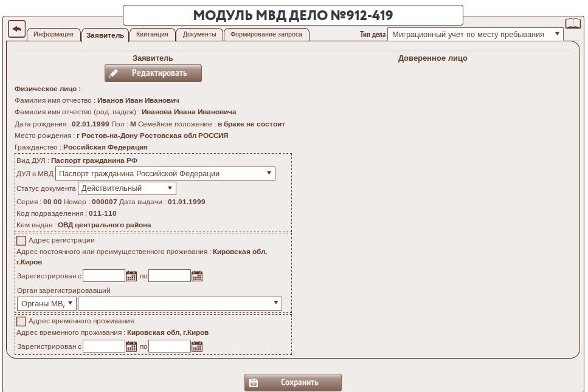588x392 pixels.
Task: Click the Сохранить button
Action: 293,383
